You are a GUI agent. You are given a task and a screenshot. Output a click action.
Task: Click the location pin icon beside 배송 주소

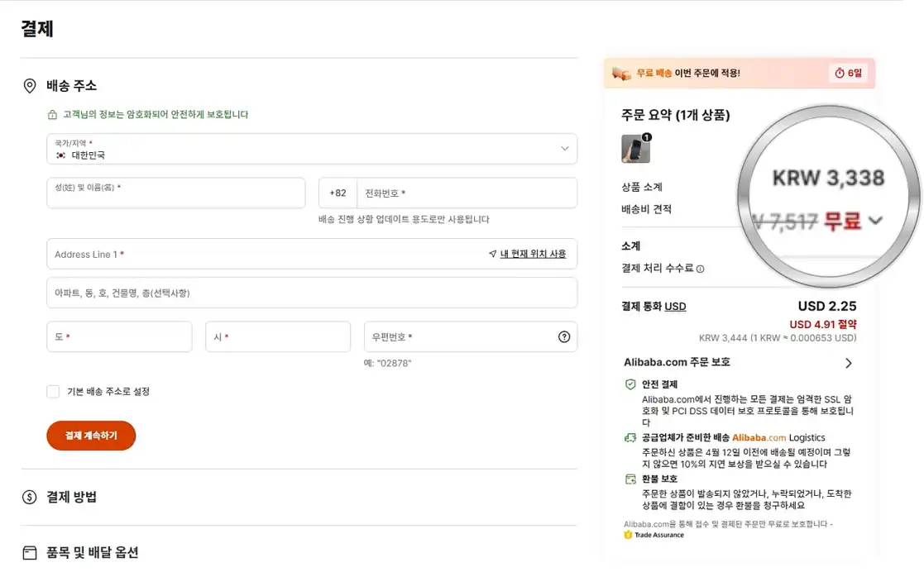[x=30, y=86]
